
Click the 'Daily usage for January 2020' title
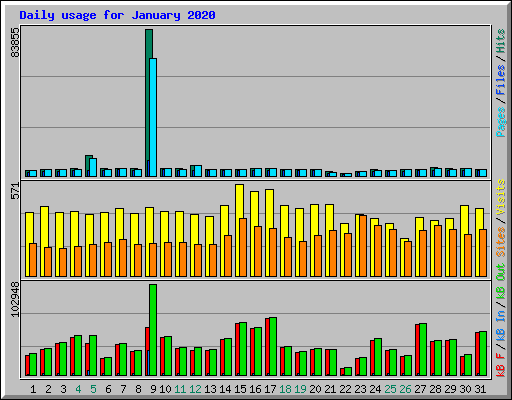click(x=117, y=15)
